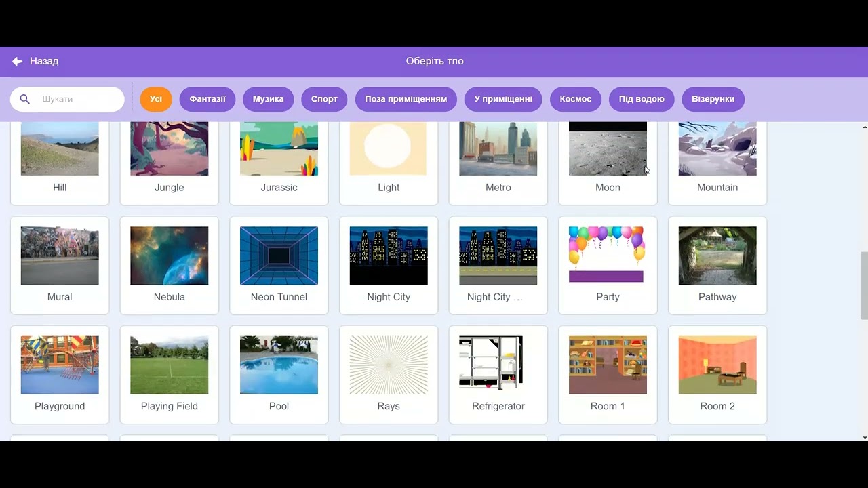Click the search magnifier icon
This screenshot has height=488, width=868.
tap(25, 99)
